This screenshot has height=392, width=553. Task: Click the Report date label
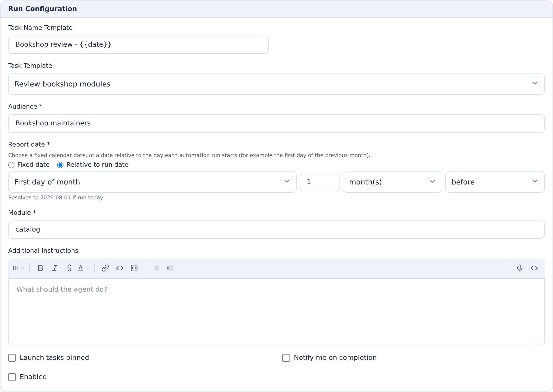tap(29, 145)
